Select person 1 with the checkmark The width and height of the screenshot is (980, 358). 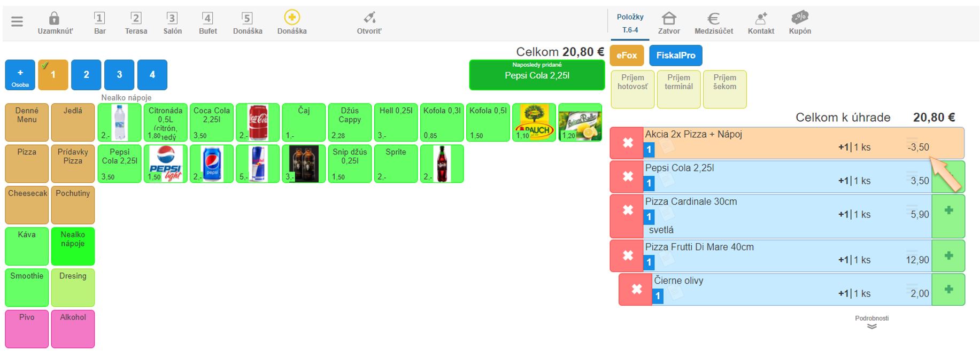pyautogui.click(x=53, y=75)
